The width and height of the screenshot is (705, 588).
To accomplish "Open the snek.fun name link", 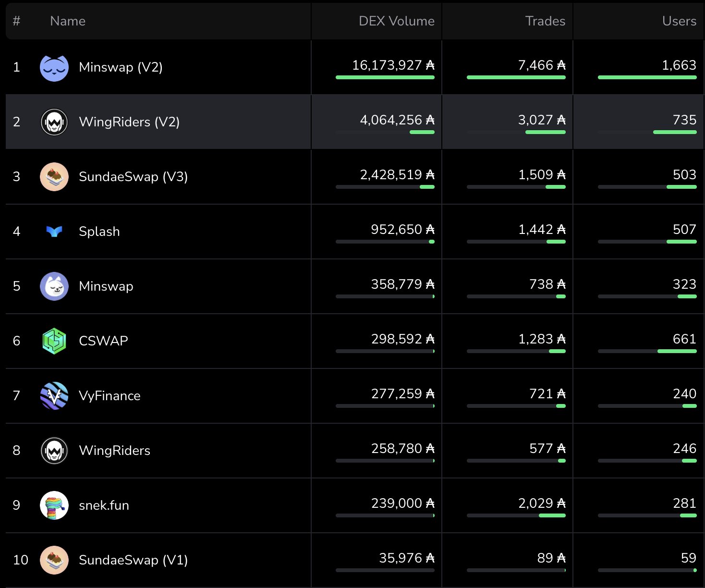I will (104, 505).
